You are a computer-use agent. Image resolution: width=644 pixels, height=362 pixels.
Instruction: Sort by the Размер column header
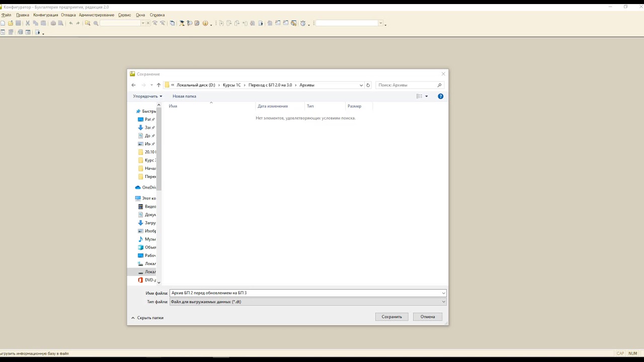(359, 106)
